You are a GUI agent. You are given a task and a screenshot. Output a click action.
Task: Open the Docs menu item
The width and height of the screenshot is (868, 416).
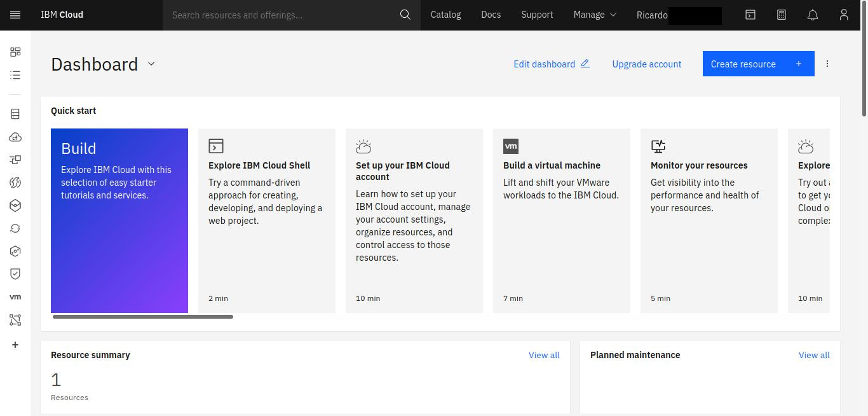pyautogui.click(x=491, y=15)
